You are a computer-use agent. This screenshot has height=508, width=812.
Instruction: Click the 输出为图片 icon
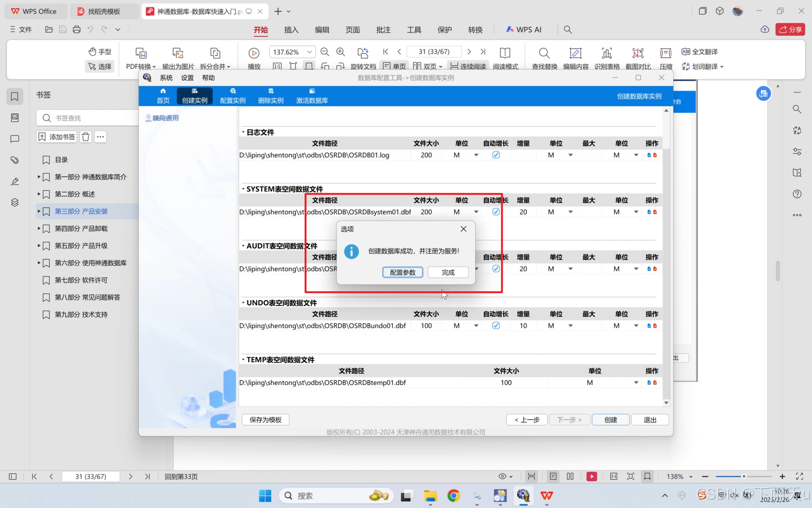178,53
